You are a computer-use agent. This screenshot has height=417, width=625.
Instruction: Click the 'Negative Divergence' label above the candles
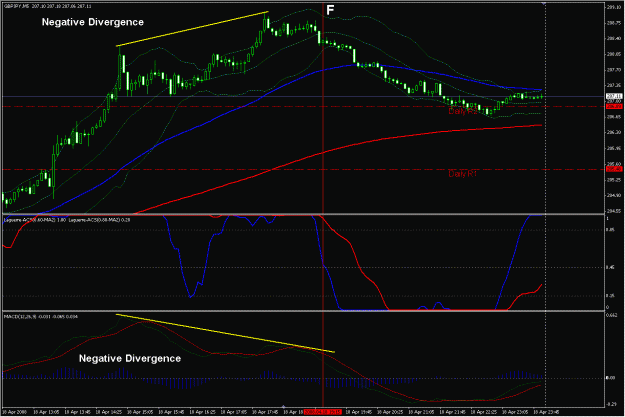point(92,22)
